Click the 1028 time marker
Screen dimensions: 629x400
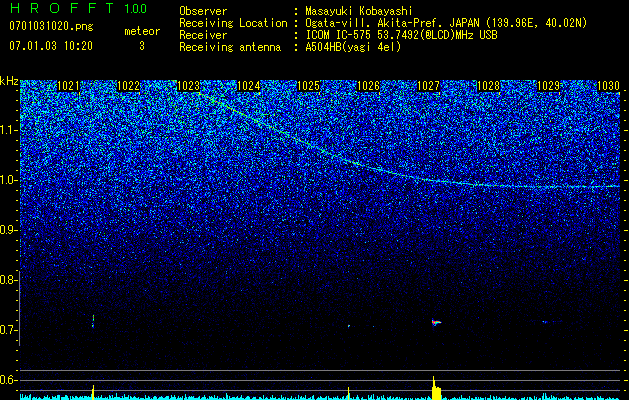pyautogui.click(x=489, y=86)
